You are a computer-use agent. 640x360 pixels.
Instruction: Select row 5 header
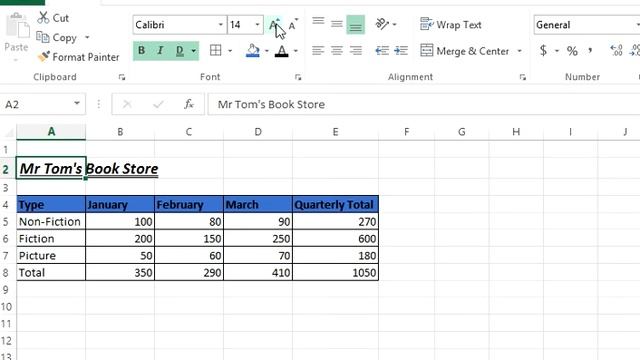pyautogui.click(x=6, y=222)
